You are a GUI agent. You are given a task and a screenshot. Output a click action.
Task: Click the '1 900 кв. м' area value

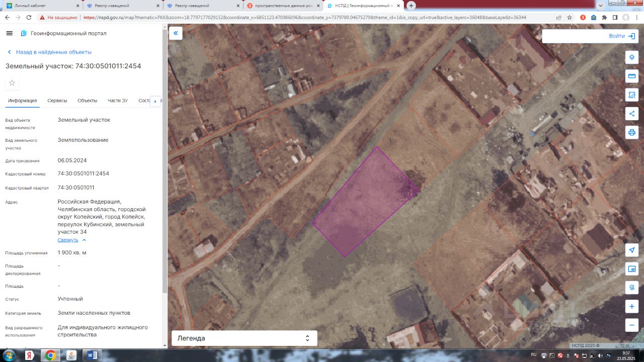click(72, 252)
